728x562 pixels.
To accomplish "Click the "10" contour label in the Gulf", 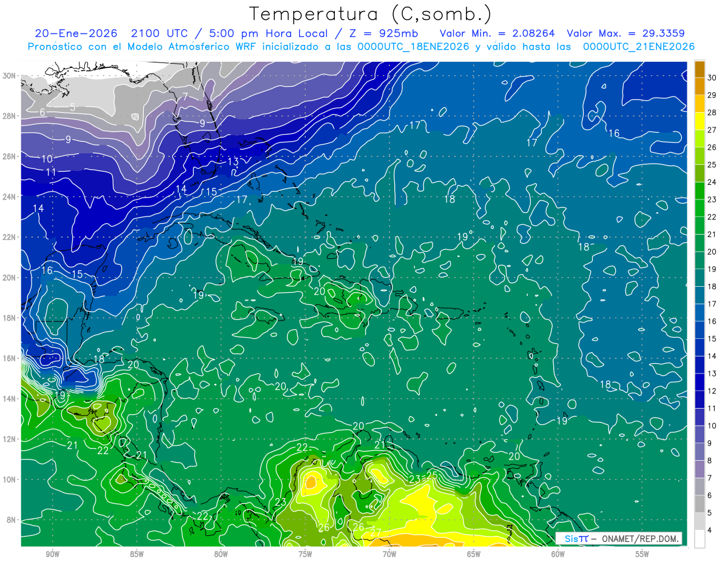I will [x=47, y=159].
